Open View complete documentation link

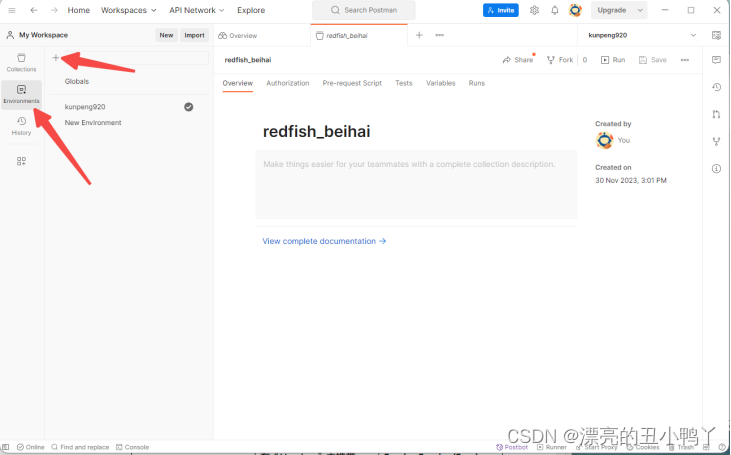point(324,241)
